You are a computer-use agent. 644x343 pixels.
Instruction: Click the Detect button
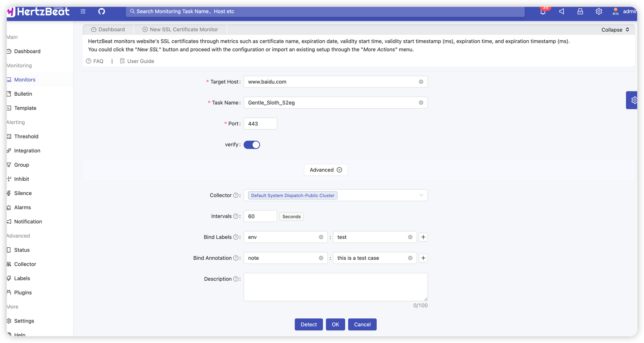click(x=308, y=324)
